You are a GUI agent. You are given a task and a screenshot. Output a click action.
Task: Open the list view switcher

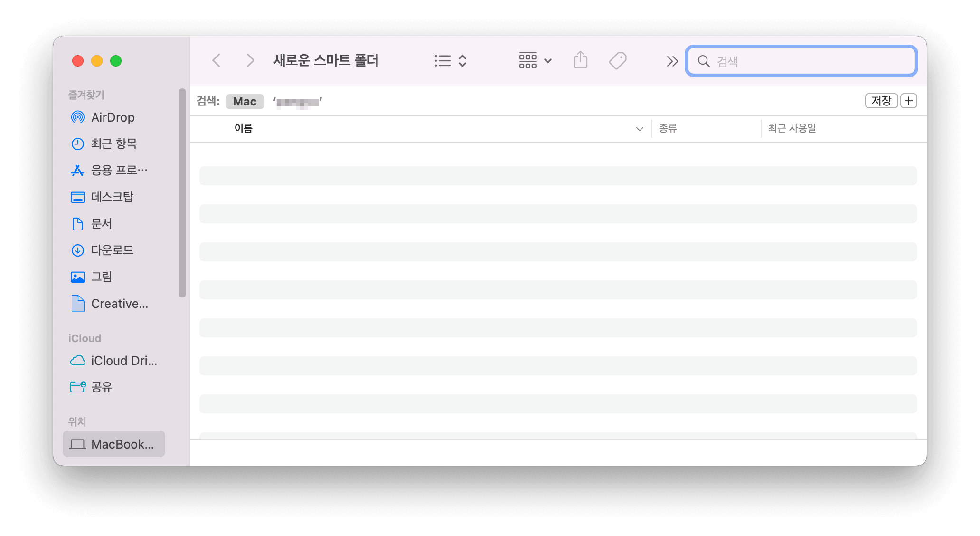pyautogui.click(x=450, y=61)
